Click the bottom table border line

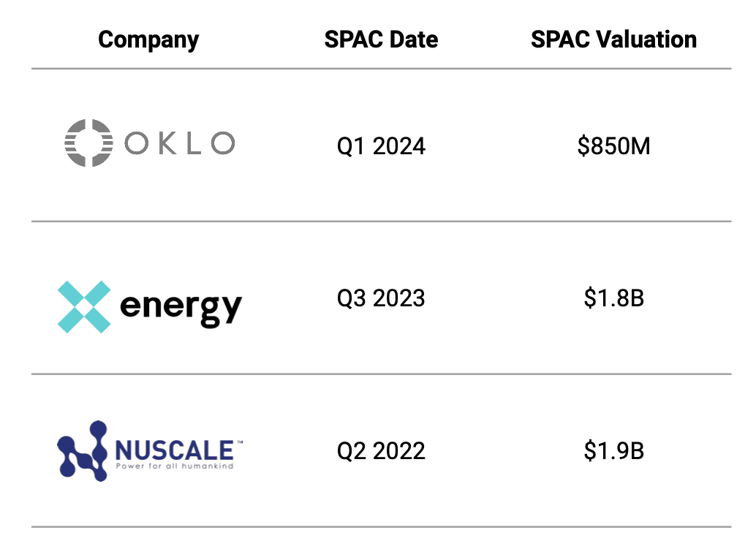382,527
